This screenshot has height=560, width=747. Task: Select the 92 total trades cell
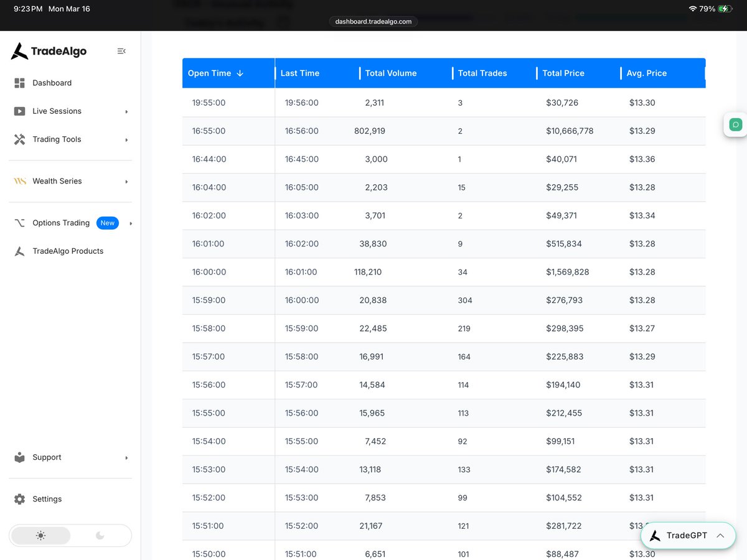click(x=463, y=442)
